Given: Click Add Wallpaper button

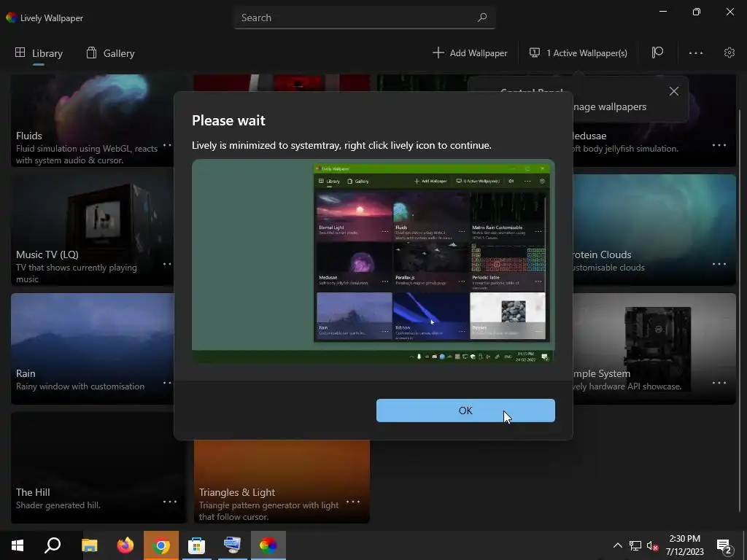Looking at the screenshot, I should [x=470, y=52].
